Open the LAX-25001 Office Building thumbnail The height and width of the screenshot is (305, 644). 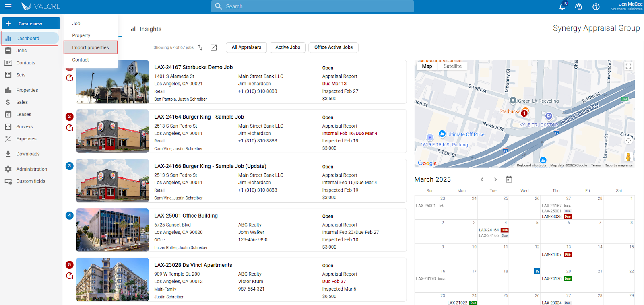(113, 230)
